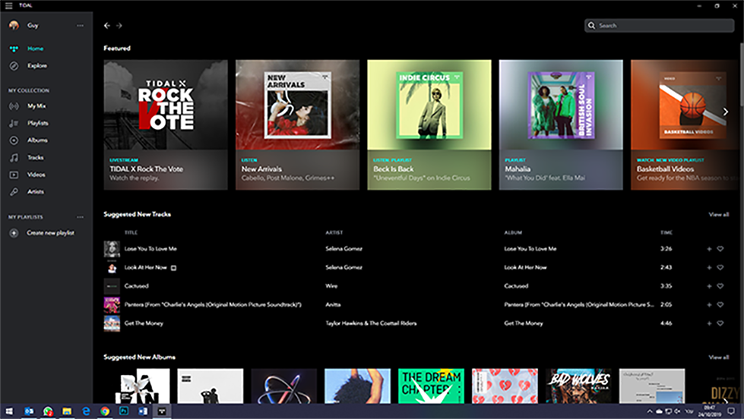Select Albums in My Collection
The width and height of the screenshot is (744, 419).
(37, 140)
